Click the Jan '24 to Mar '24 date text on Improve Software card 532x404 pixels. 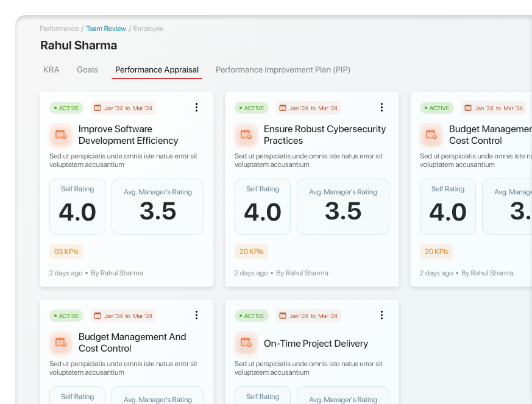click(x=128, y=108)
